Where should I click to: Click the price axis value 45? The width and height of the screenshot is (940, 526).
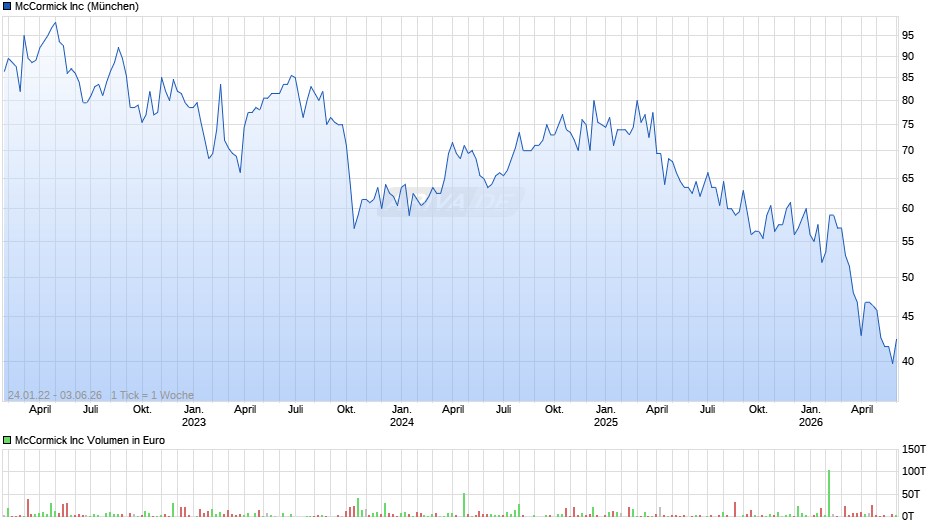coord(908,316)
